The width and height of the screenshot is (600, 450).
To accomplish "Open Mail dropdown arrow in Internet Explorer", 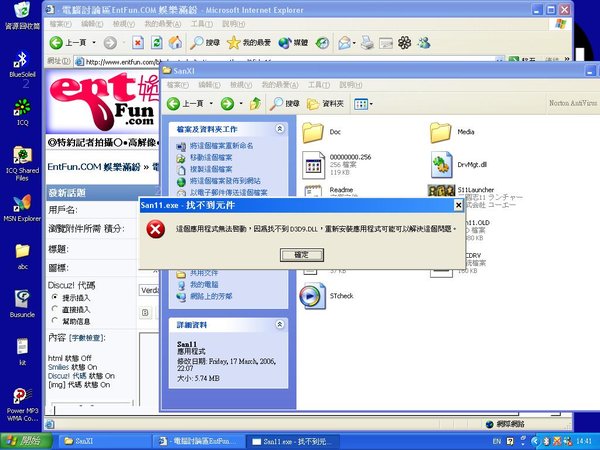I will [354, 42].
